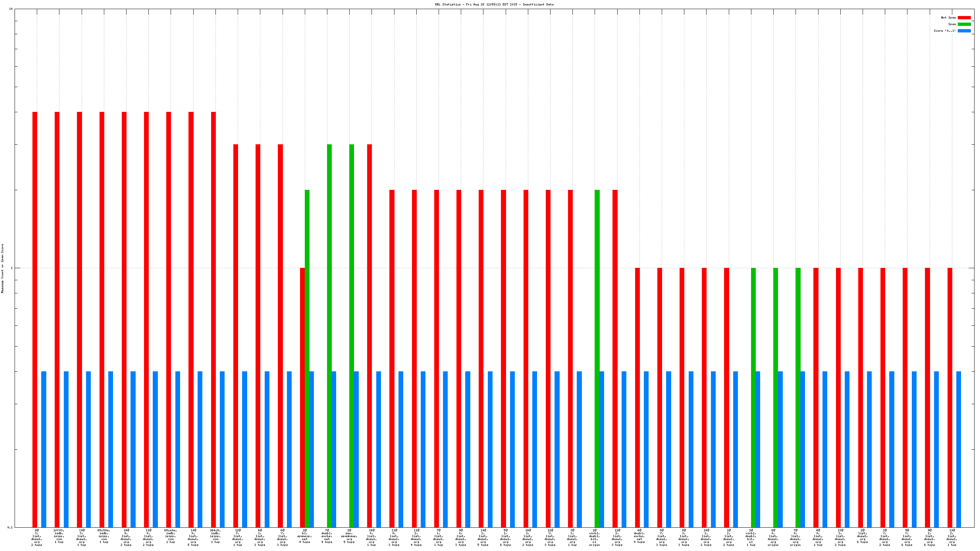Viewport: 980px width, 551px height.
Task: Click the blue Score legend swatch
Action: click(964, 31)
